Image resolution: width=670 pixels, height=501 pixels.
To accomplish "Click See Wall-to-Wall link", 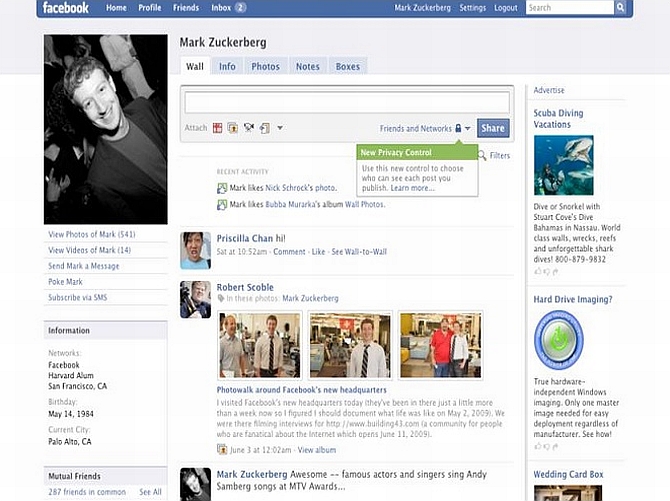I will click(359, 252).
